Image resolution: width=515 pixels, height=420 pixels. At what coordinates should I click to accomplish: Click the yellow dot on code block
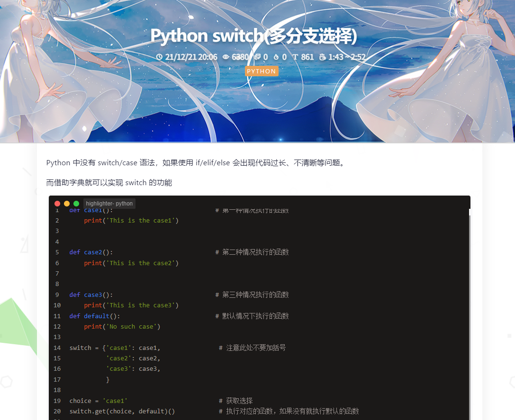pos(67,204)
